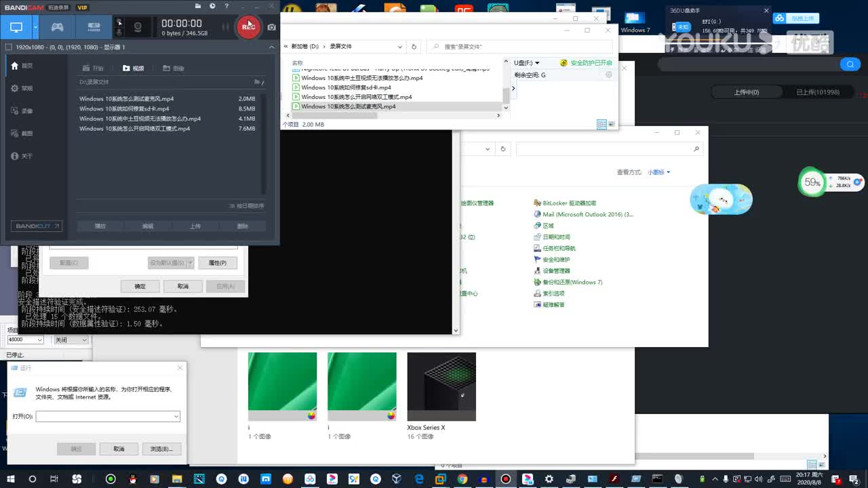The image size is (868, 488).
Task: Go to the 截图 image settings section
Action: pyautogui.click(x=22, y=134)
